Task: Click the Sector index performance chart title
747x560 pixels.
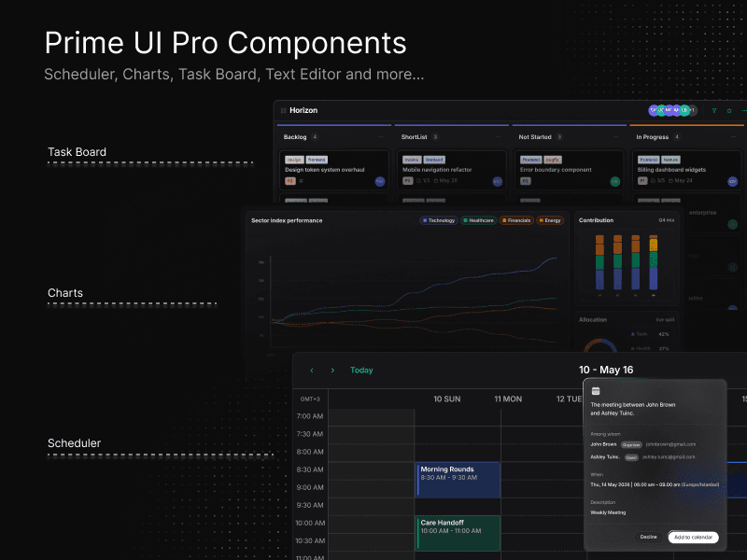Action: point(287,220)
